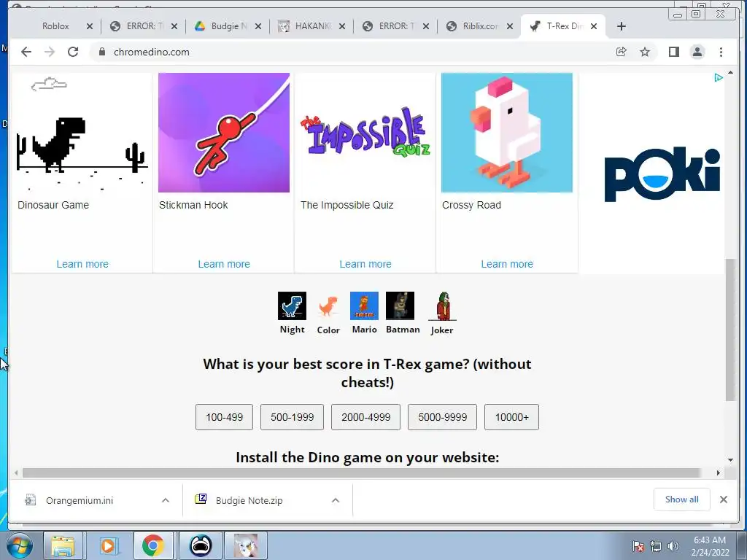The image size is (747, 560).
Task: Select the Color dino icon
Action: [328, 306]
